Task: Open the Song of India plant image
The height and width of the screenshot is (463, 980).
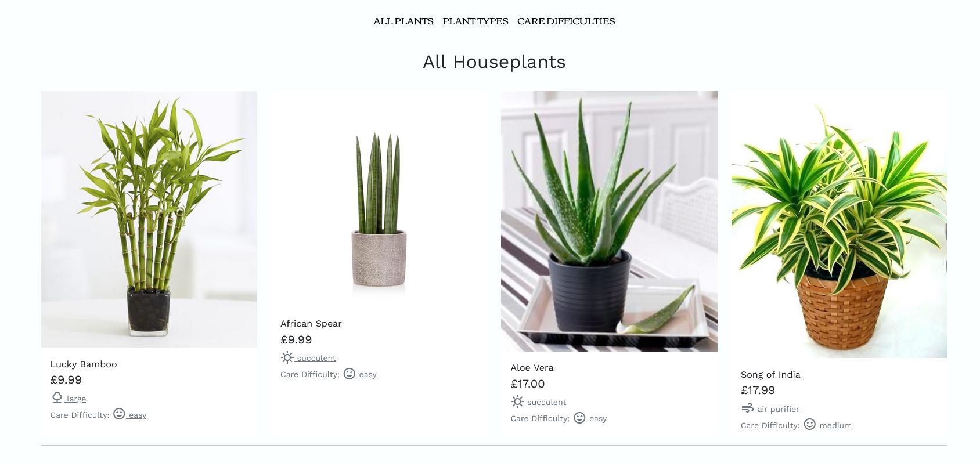Action: [x=840, y=225]
